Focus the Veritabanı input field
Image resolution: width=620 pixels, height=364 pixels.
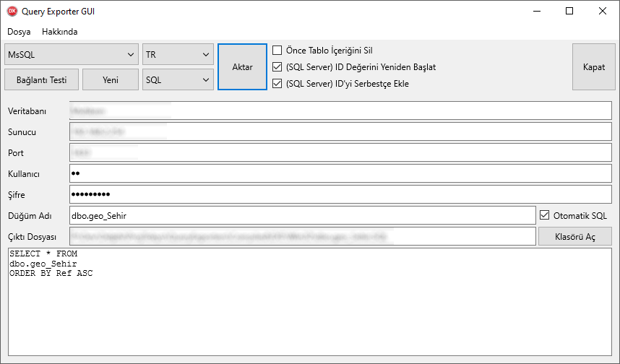tap(340, 110)
